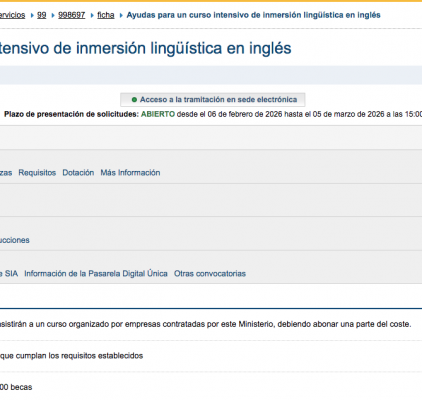Open the '998697' breadcrumb link
This screenshot has height=400, width=422.
[72, 15]
